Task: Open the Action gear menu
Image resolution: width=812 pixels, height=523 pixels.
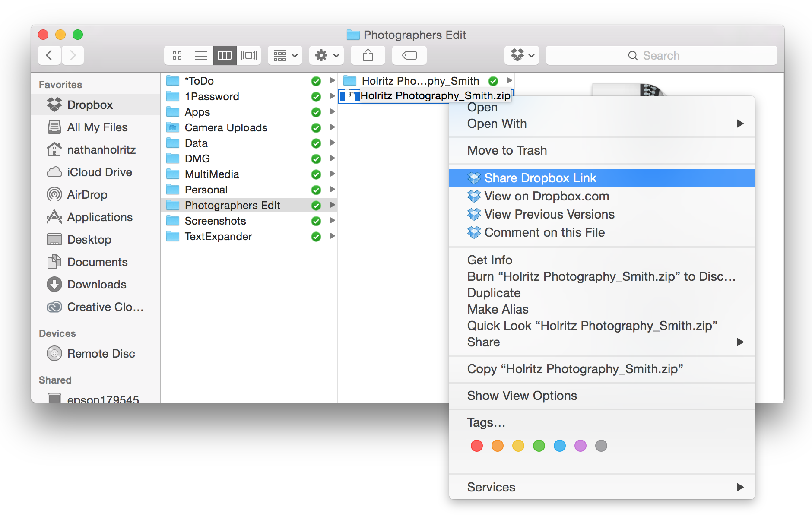Action: pyautogui.click(x=327, y=55)
